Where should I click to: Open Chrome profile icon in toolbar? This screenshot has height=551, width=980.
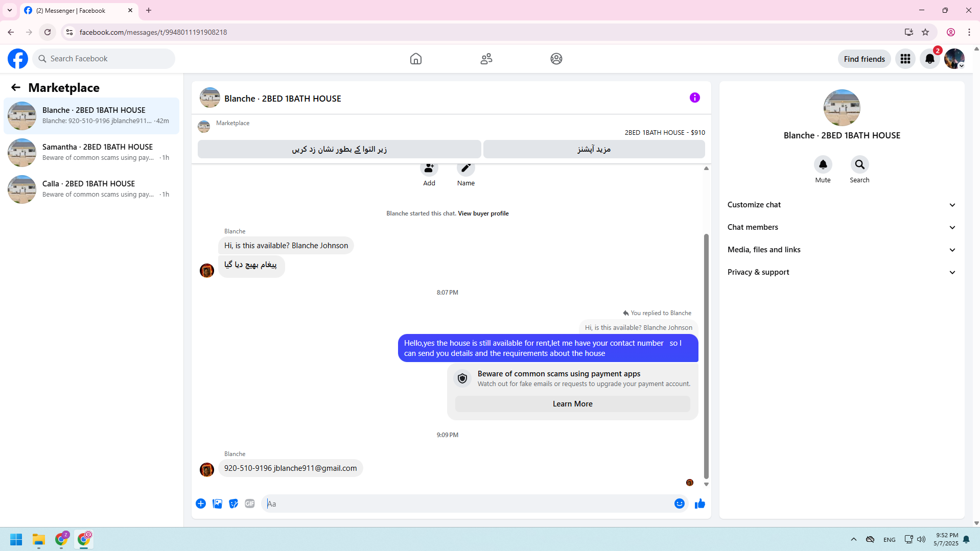pyautogui.click(x=951, y=32)
